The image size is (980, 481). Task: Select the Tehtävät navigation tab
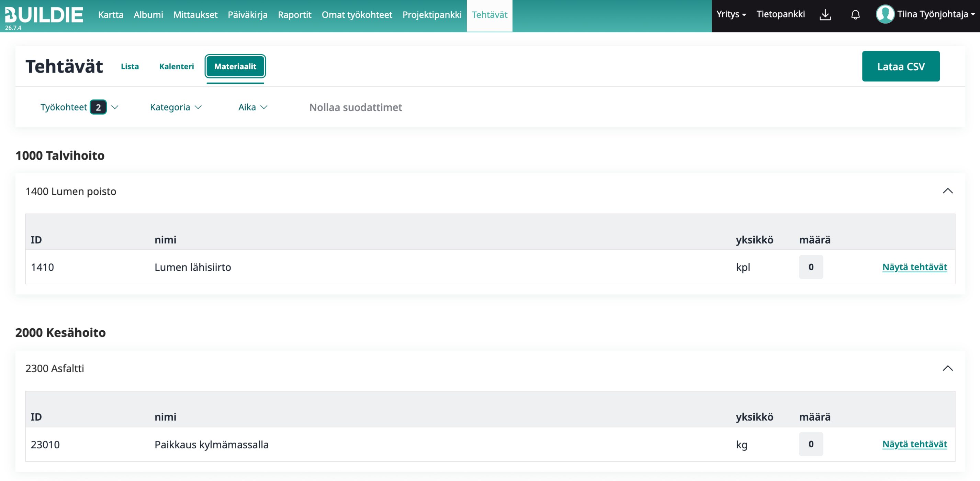(x=489, y=15)
